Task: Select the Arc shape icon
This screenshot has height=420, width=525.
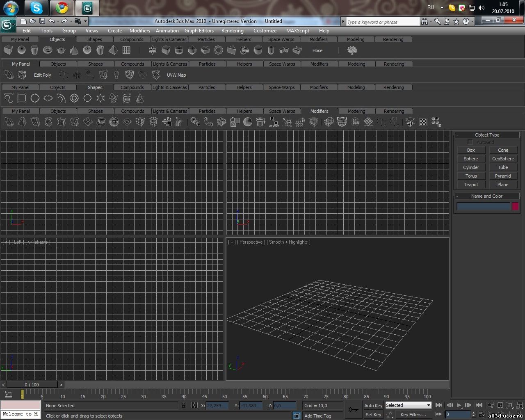Action: tap(61, 98)
